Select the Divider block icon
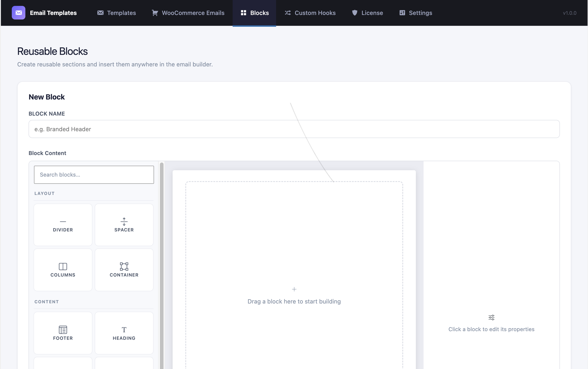The width and height of the screenshot is (588, 369). pos(63,222)
